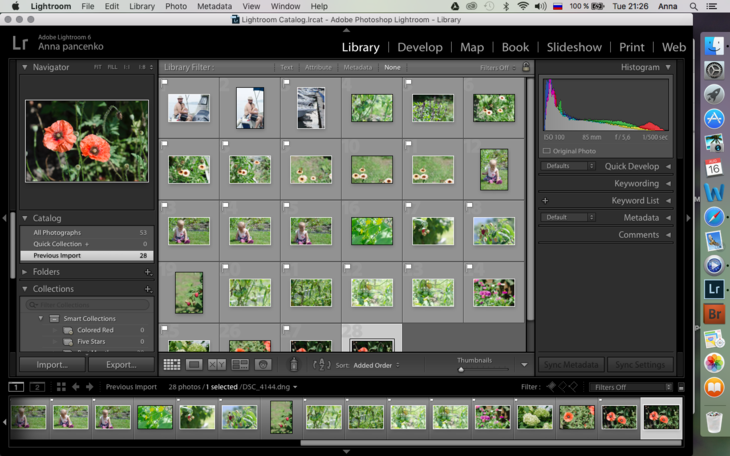Viewport: 730px width, 456px height.
Task: Click Sync Metadata button
Action: pos(571,365)
